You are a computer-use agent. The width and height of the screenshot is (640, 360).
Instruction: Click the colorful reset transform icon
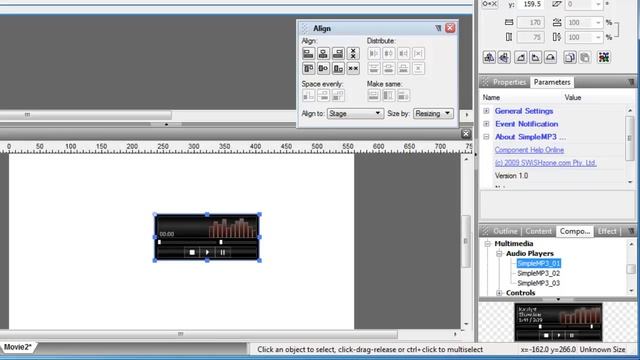tap(604, 57)
